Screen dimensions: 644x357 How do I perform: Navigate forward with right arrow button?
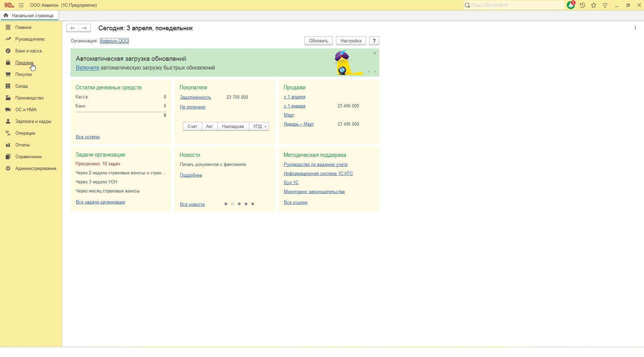point(85,28)
